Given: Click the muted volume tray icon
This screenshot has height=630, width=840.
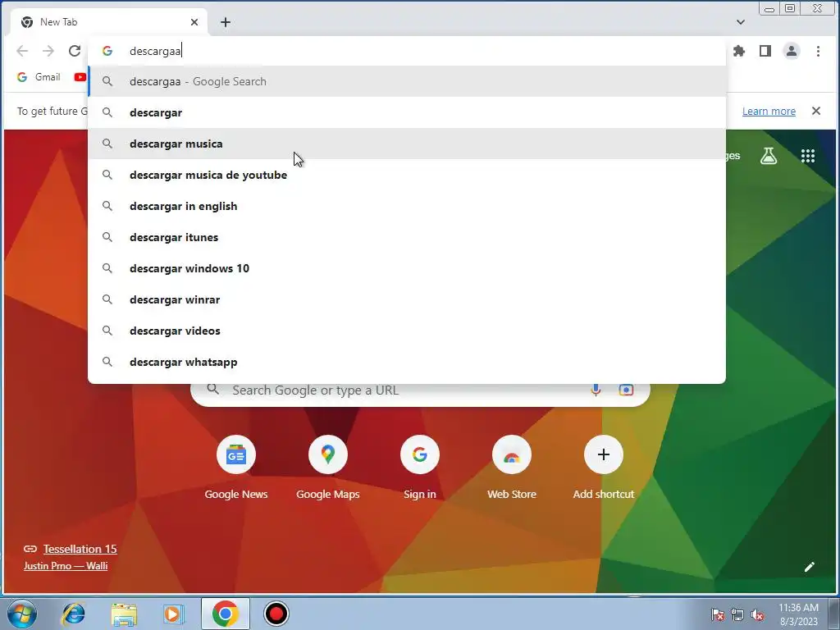Looking at the screenshot, I should 757,615.
